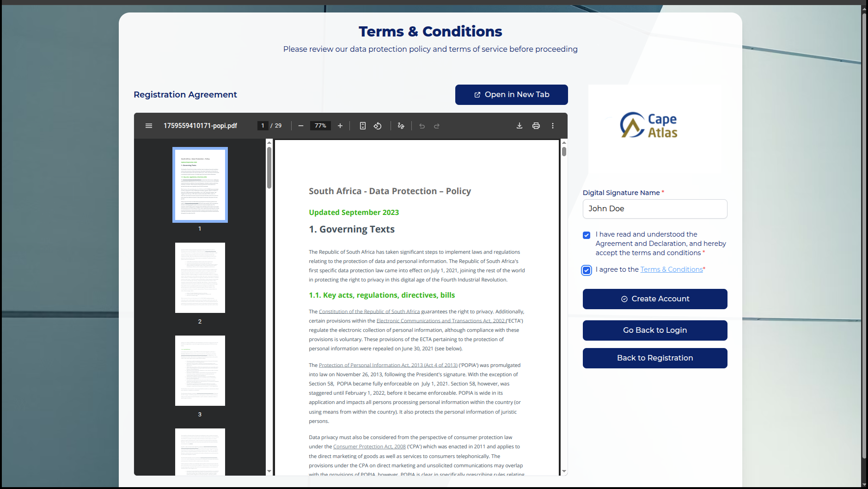Click PDF document scroll-up arrow

564,143
